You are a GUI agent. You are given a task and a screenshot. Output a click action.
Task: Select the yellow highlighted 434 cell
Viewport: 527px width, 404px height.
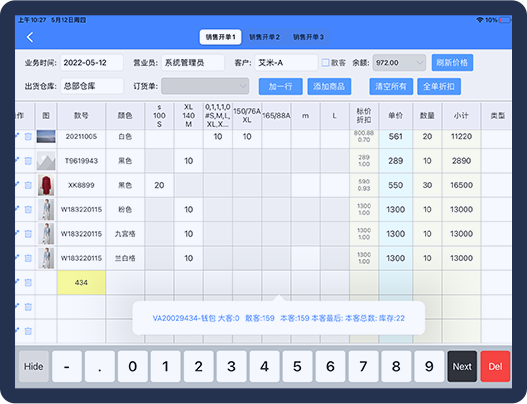81,282
